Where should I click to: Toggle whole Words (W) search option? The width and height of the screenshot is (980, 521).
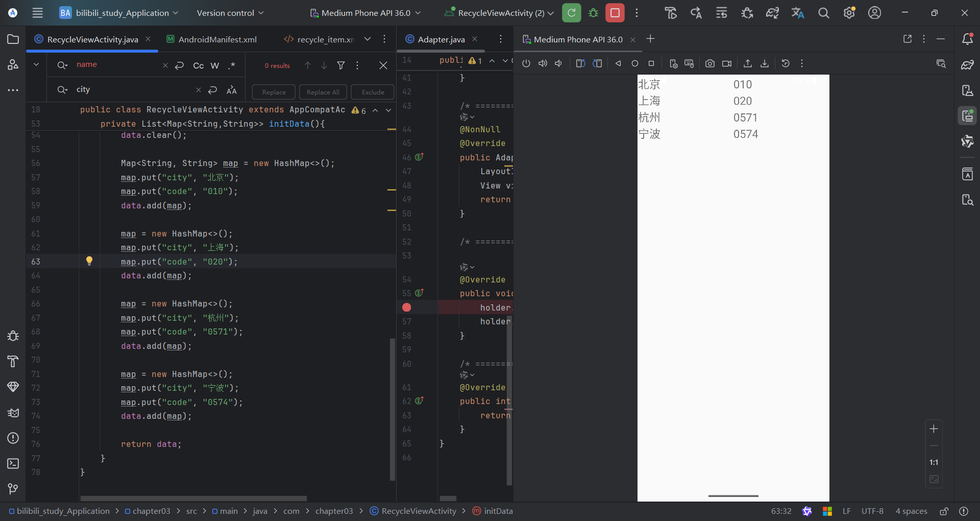click(215, 65)
